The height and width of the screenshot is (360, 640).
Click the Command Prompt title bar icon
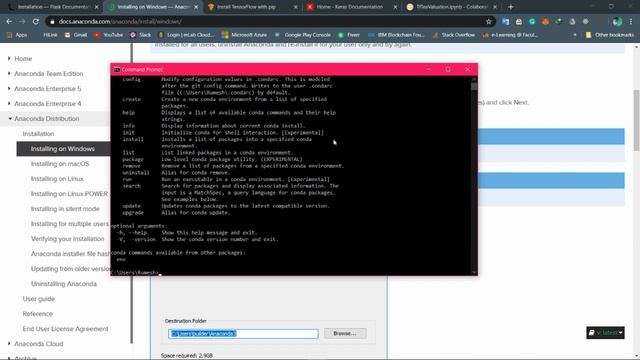tap(116, 70)
